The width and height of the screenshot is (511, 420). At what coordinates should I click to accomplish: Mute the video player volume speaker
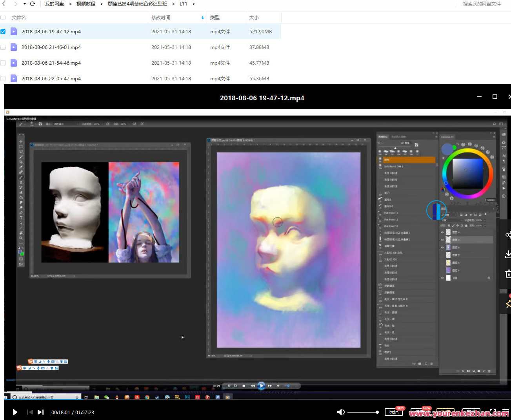[340, 412]
